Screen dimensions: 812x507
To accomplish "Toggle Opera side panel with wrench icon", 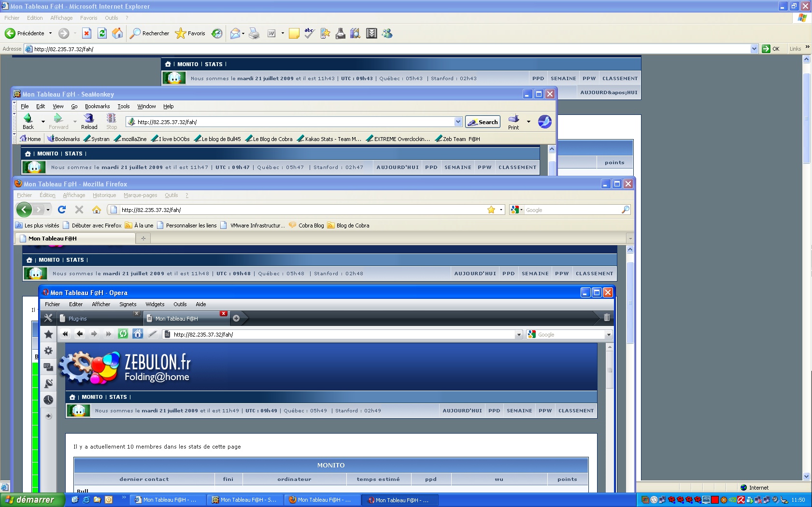I will tap(48, 318).
